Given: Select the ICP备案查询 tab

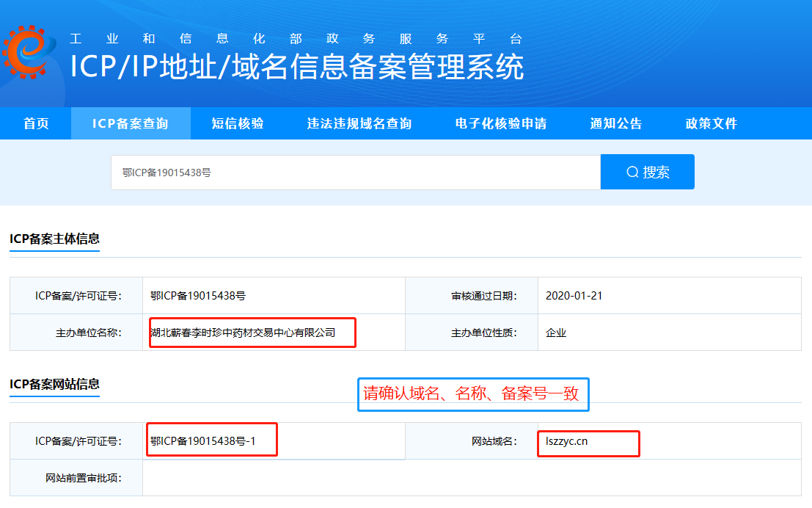Looking at the screenshot, I should pos(131,123).
